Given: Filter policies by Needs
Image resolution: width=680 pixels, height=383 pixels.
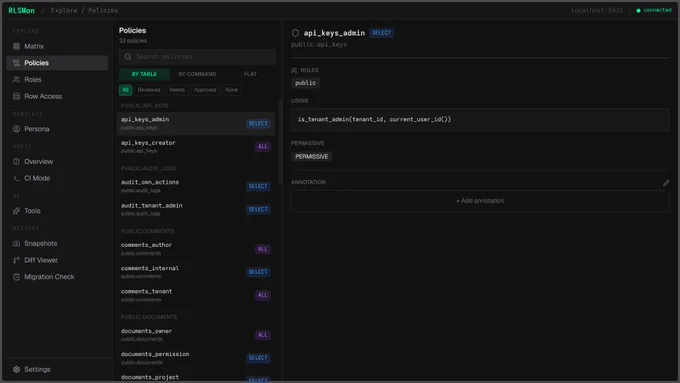Looking at the screenshot, I should tap(177, 90).
